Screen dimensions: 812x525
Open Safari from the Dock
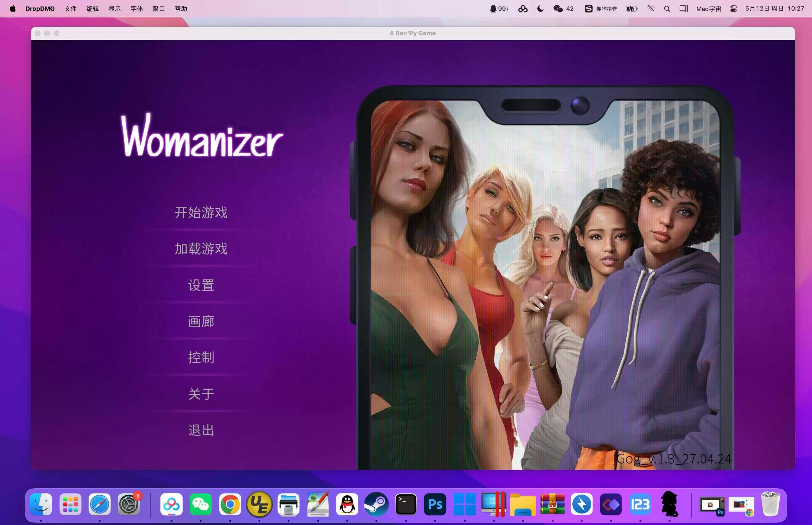tap(100, 504)
